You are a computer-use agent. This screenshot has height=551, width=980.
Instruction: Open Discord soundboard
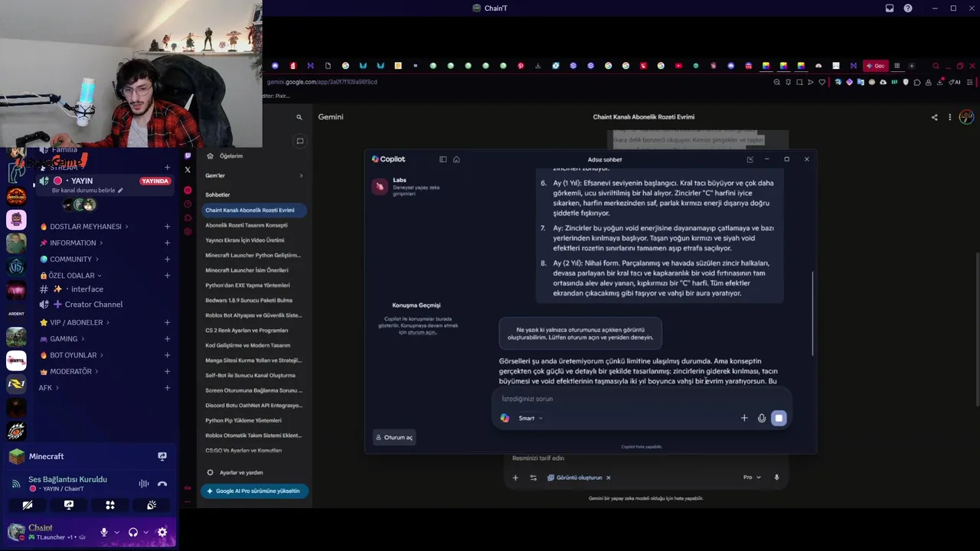pyautogui.click(x=152, y=505)
